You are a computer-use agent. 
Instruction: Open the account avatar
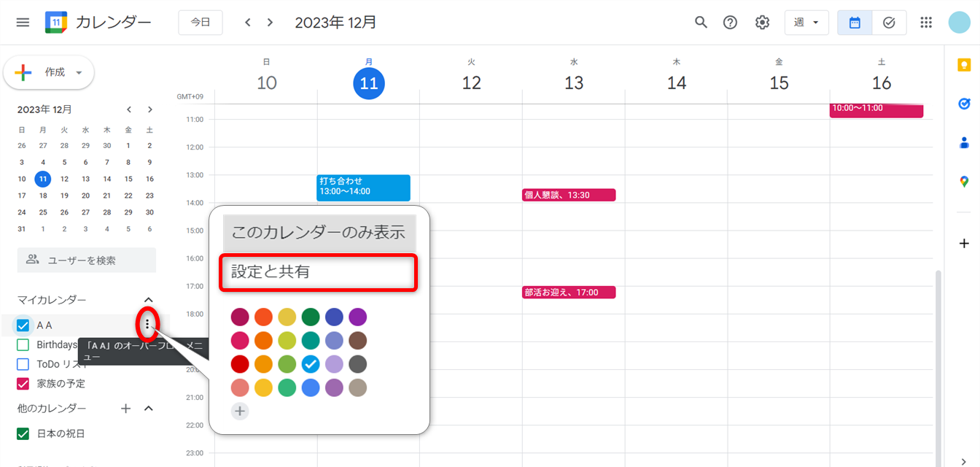coord(959,23)
